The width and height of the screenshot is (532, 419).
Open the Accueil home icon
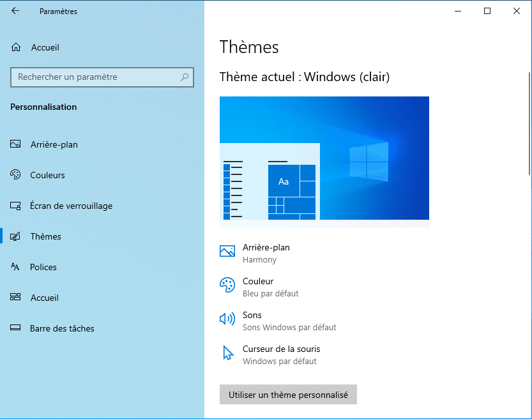pyautogui.click(x=16, y=47)
